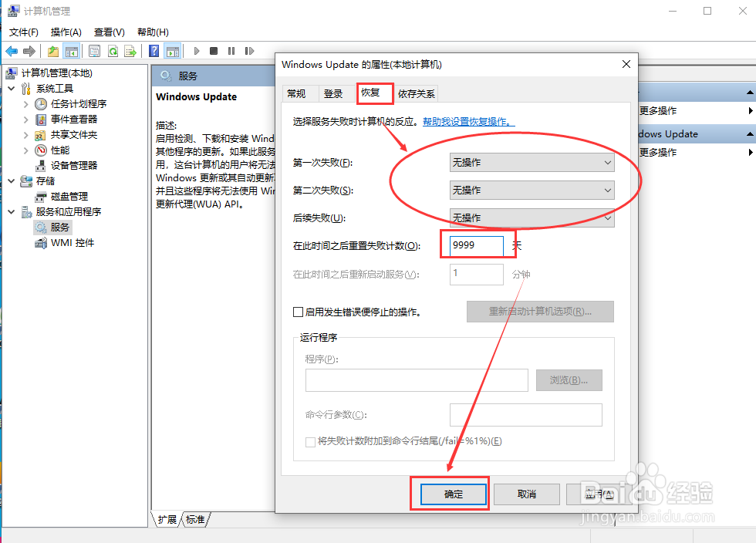756x543 pixels.
Task: Click the 确定 button
Action: (x=454, y=494)
